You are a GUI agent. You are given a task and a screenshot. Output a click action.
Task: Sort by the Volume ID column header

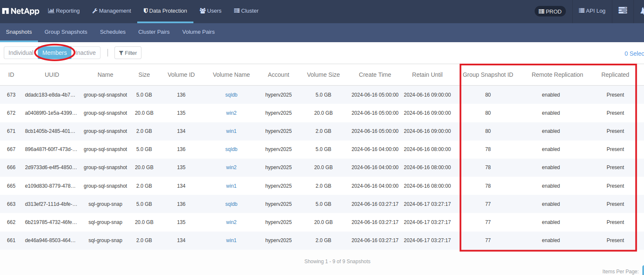181,75
